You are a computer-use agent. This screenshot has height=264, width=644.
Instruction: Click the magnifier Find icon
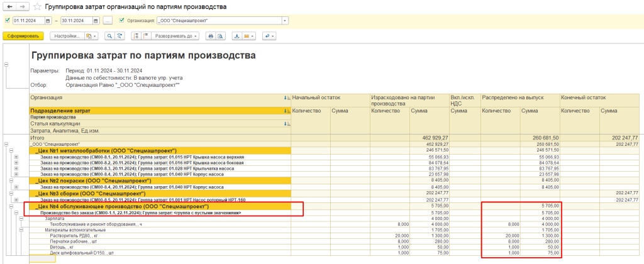pyautogui.click(x=109, y=36)
